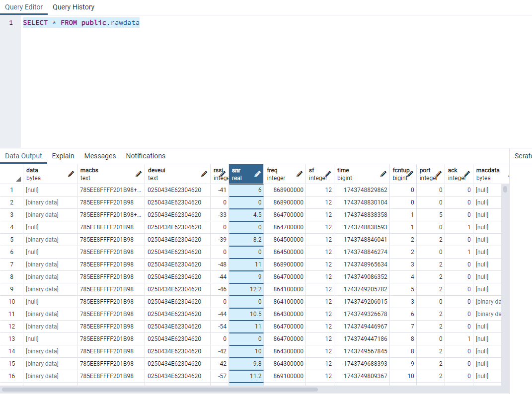Image resolution: width=532 pixels, height=394 pixels.
Task: Click the edit pencil icon in deveui column header
Action: point(204,174)
